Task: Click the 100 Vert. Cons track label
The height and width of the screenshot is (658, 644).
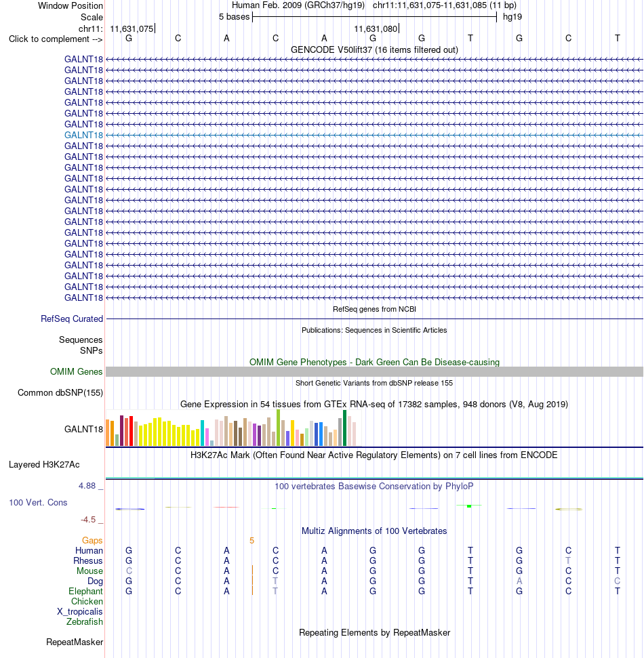Action: pos(38,502)
